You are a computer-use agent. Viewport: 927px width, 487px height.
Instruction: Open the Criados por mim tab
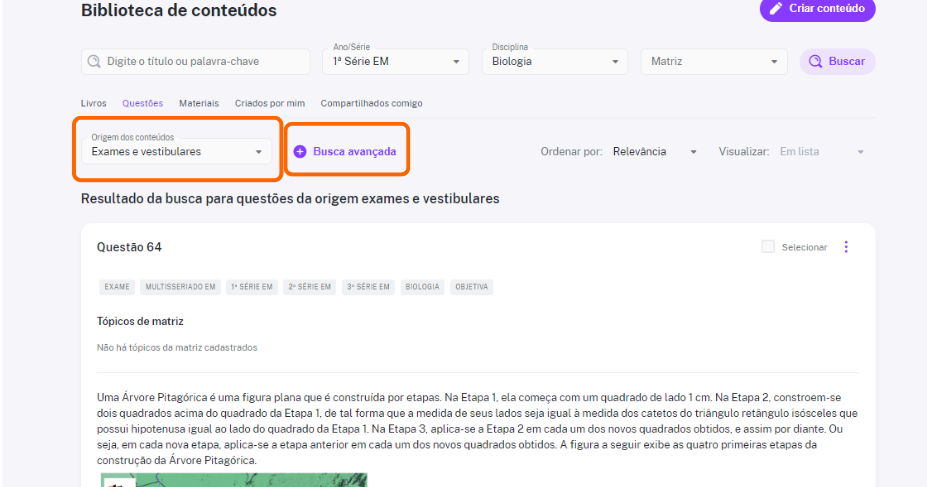(270, 103)
